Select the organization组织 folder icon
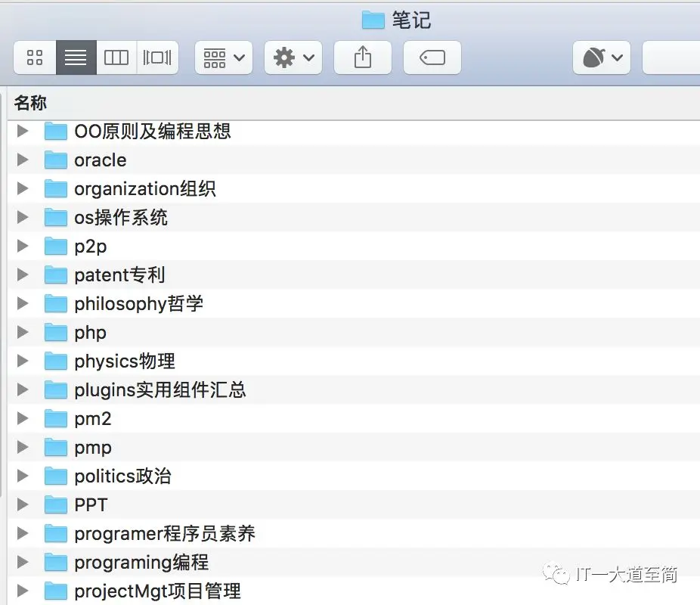The height and width of the screenshot is (605, 700). [x=56, y=188]
